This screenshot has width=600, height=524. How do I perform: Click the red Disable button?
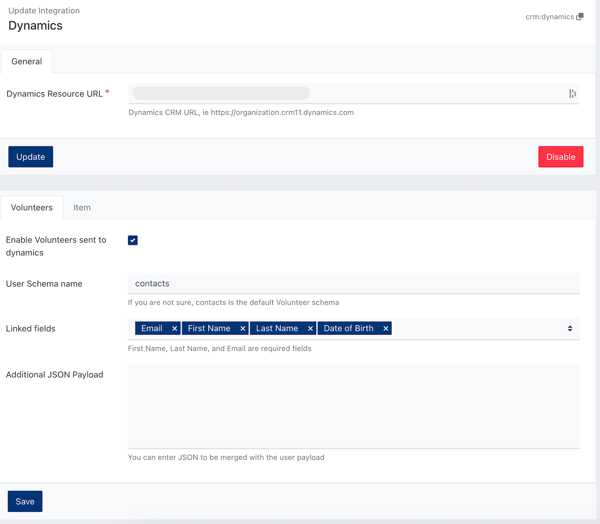[561, 157]
